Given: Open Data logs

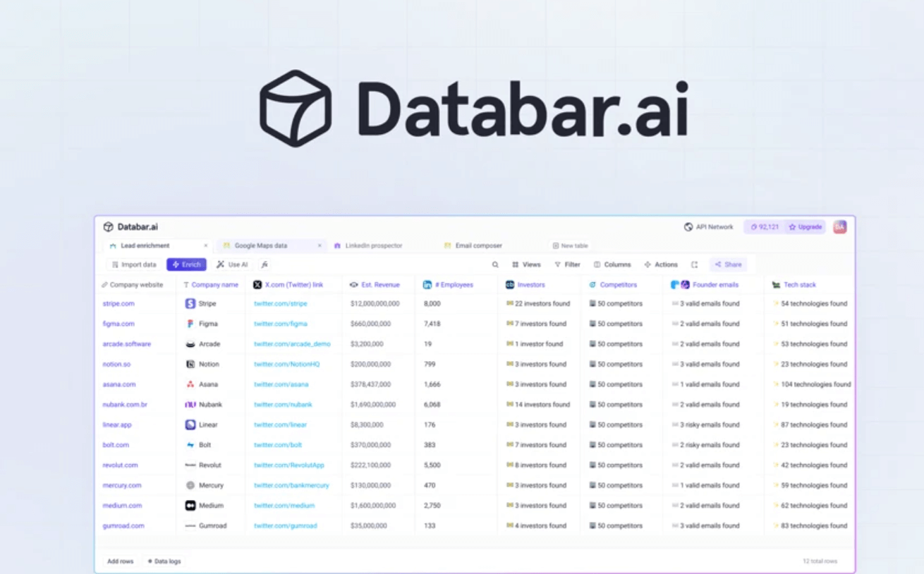Looking at the screenshot, I should tap(164, 561).
